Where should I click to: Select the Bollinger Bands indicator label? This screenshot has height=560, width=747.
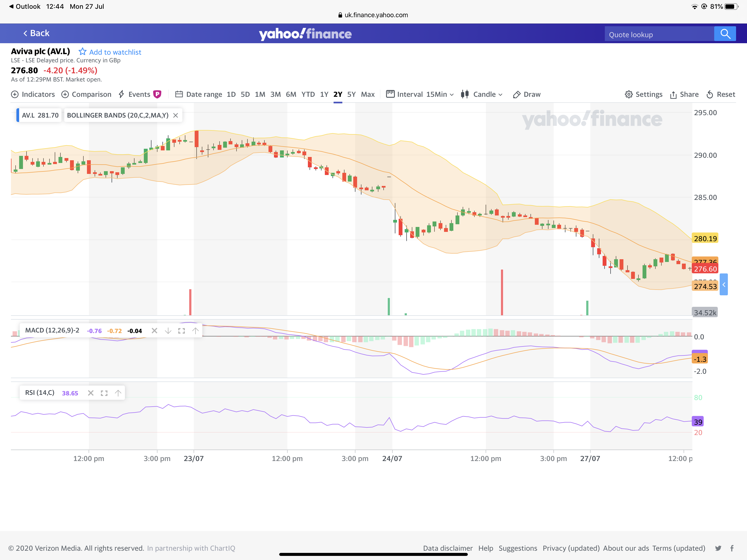[118, 115]
